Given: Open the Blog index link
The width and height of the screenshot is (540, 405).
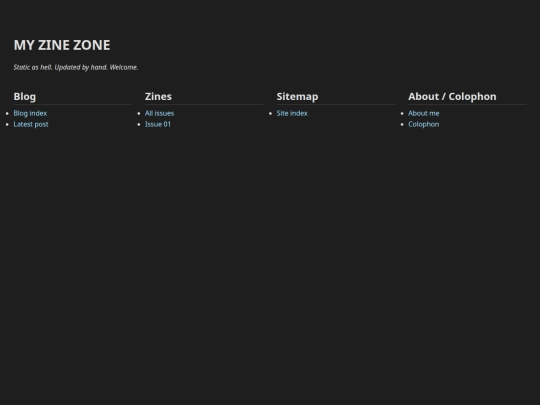Looking at the screenshot, I should pyautogui.click(x=30, y=113).
